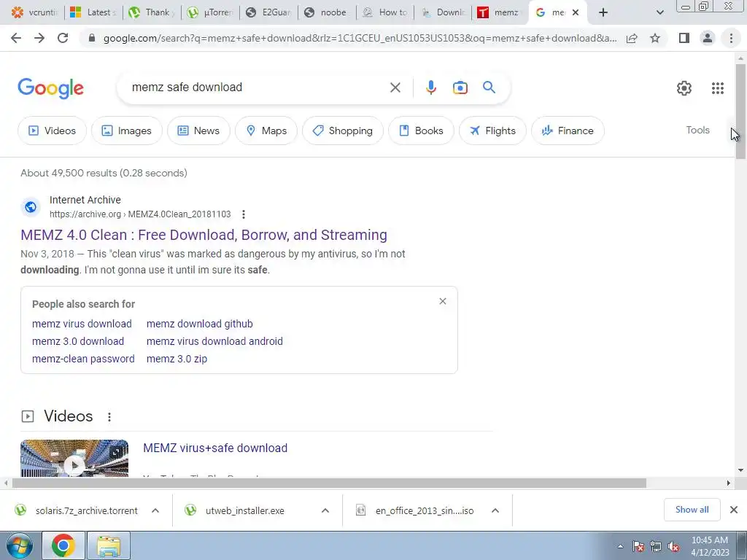Expand options for en_office_2013 iso download
This screenshot has height=560, width=747.
495,510
